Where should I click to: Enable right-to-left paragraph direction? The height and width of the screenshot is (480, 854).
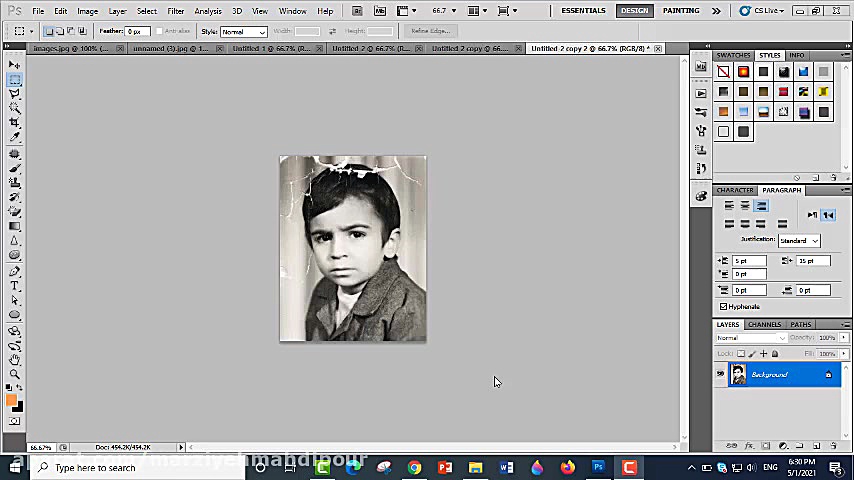828,215
